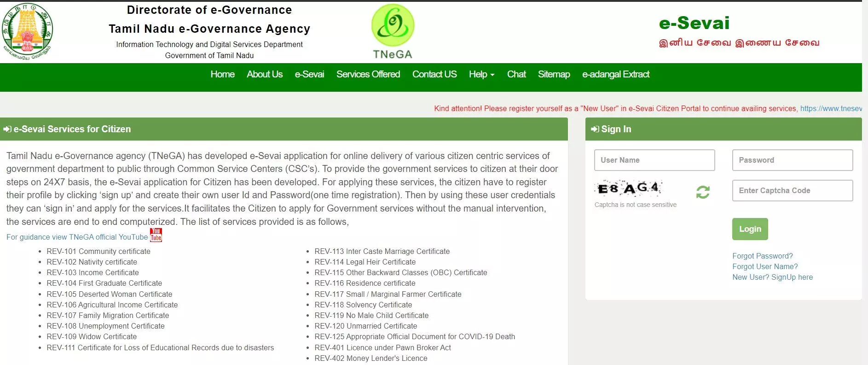The height and width of the screenshot is (365, 868).
Task: Click the TNeGA green logo
Action: pos(393,26)
